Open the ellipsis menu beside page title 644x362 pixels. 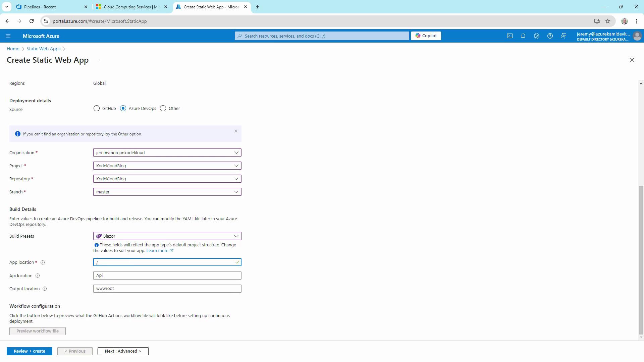pos(100,60)
